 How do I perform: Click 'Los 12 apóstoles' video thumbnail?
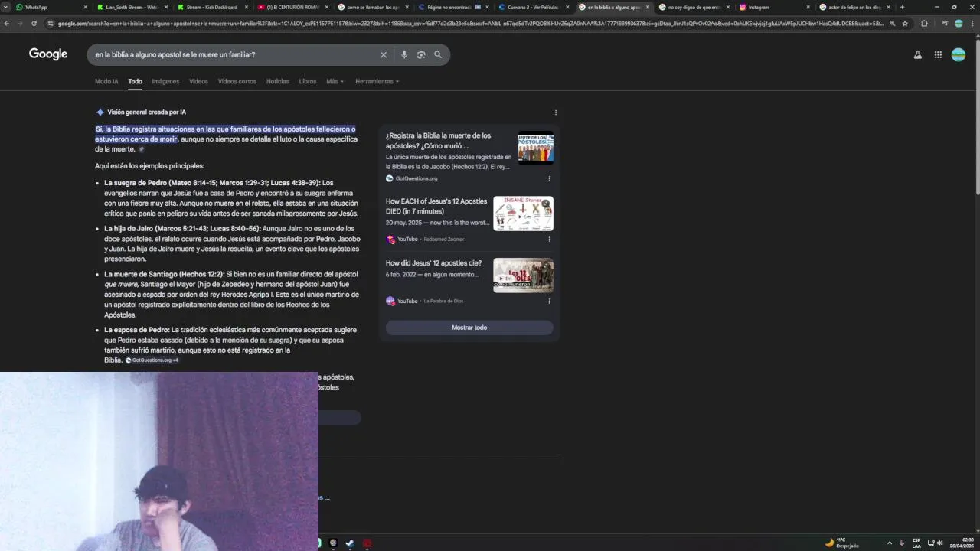click(x=523, y=275)
